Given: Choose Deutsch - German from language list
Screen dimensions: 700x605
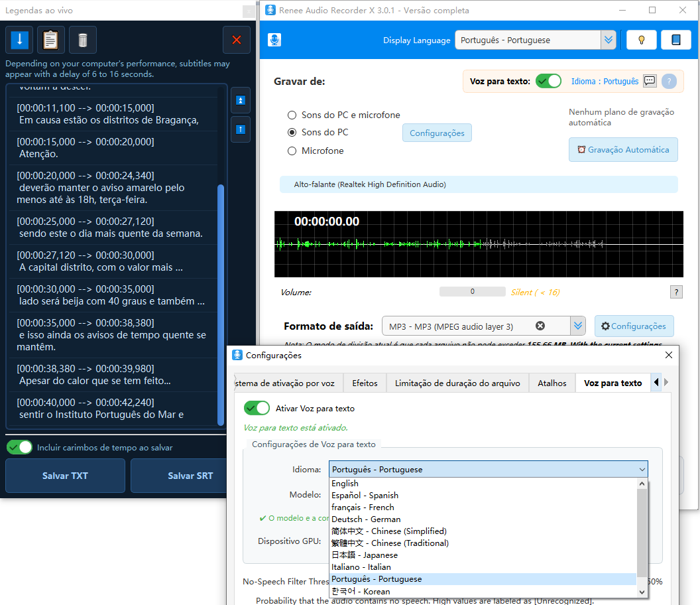Looking at the screenshot, I should 483,519.
